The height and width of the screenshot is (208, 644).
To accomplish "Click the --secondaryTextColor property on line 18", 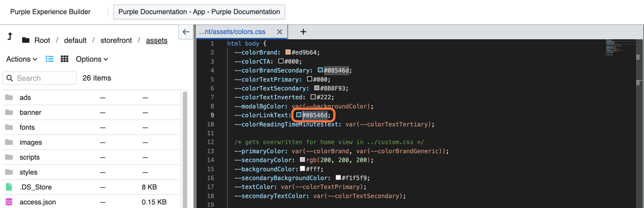I will [272, 196].
